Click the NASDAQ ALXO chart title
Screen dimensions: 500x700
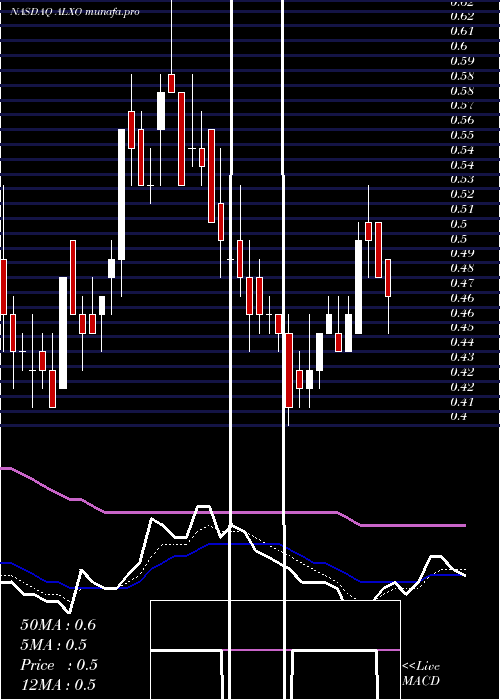pos(75,12)
